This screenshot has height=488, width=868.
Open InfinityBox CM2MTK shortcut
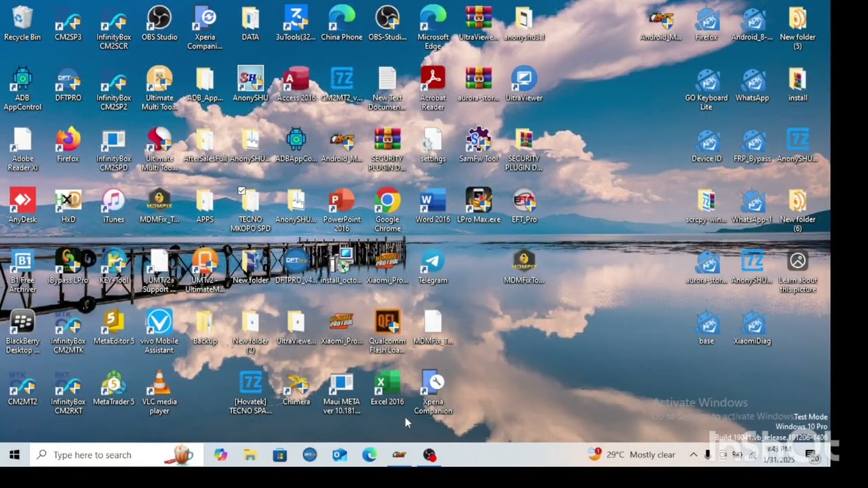click(68, 331)
